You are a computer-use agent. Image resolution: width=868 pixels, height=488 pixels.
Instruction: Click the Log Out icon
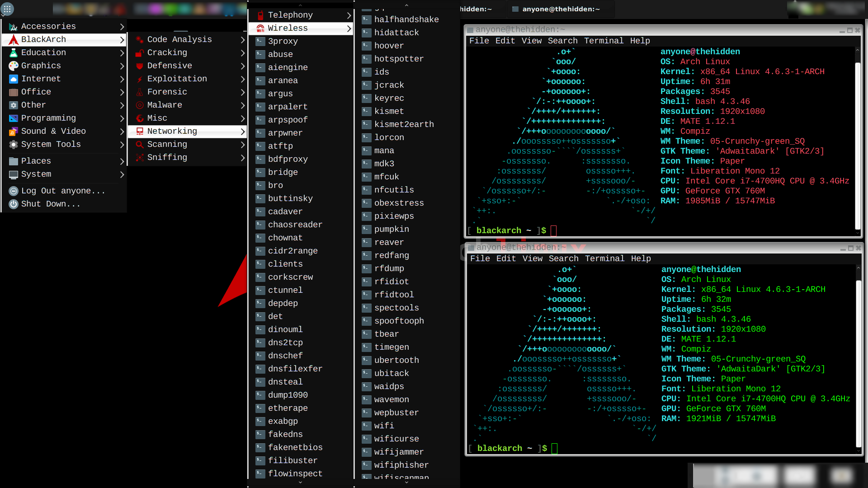tap(14, 191)
